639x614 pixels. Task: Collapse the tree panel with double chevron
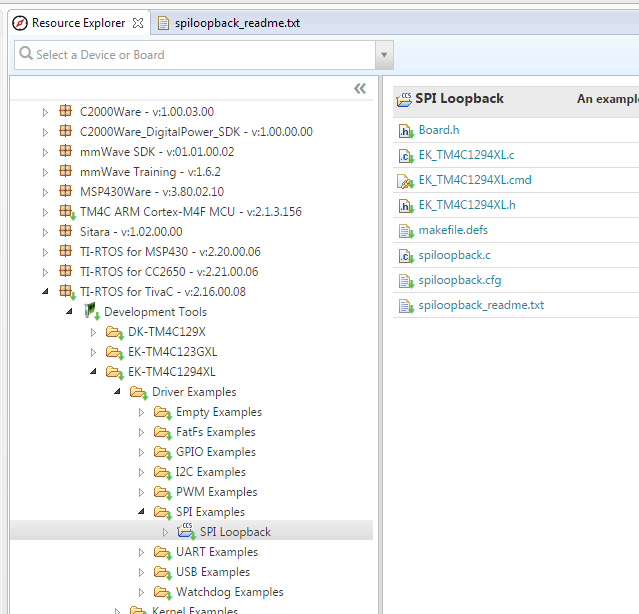click(360, 88)
